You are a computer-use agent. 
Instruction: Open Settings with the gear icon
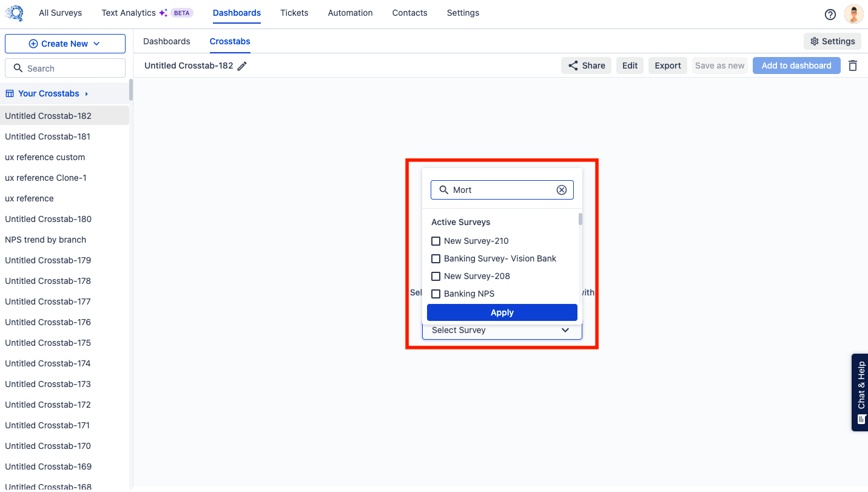coord(832,41)
